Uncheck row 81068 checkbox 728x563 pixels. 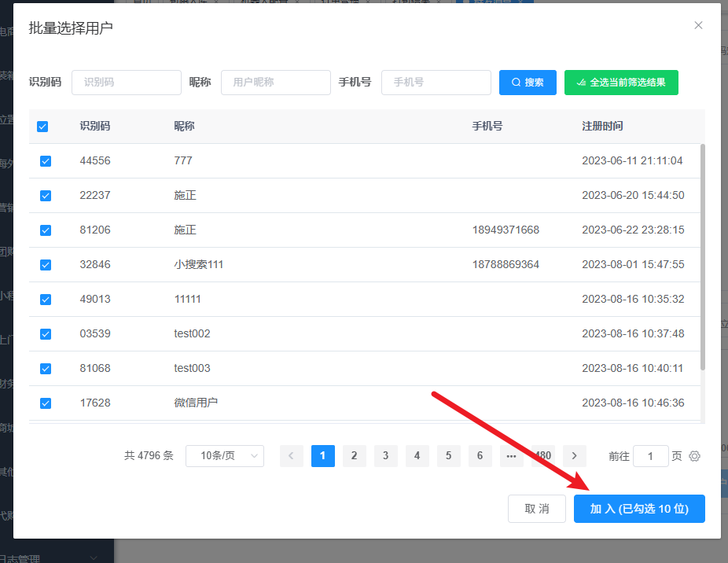click(x=46, y=369)
